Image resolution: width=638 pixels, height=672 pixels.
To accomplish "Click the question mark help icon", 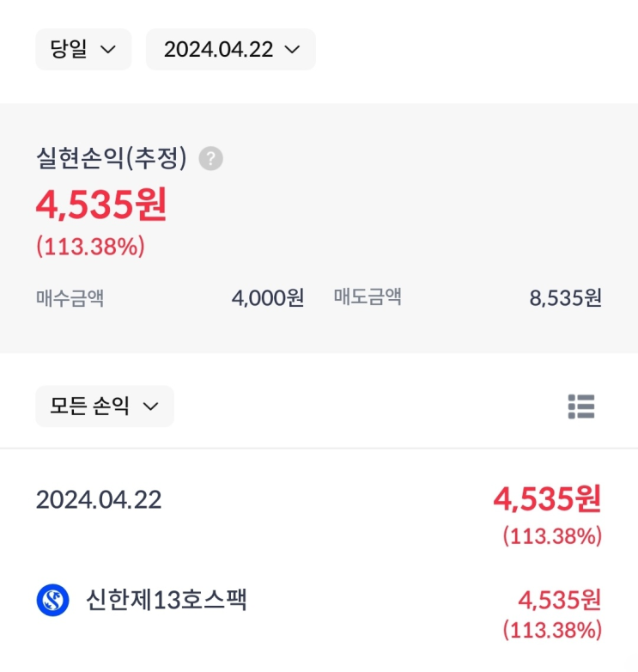I will pos(210,159).
